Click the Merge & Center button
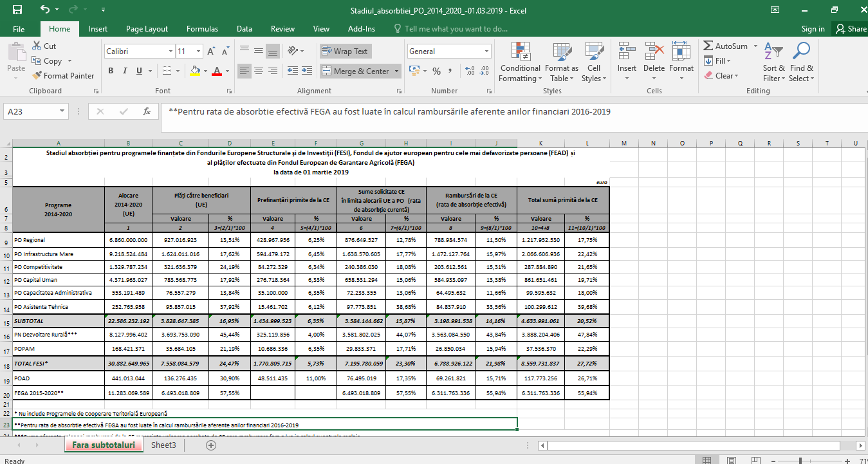 pos(356,71)
